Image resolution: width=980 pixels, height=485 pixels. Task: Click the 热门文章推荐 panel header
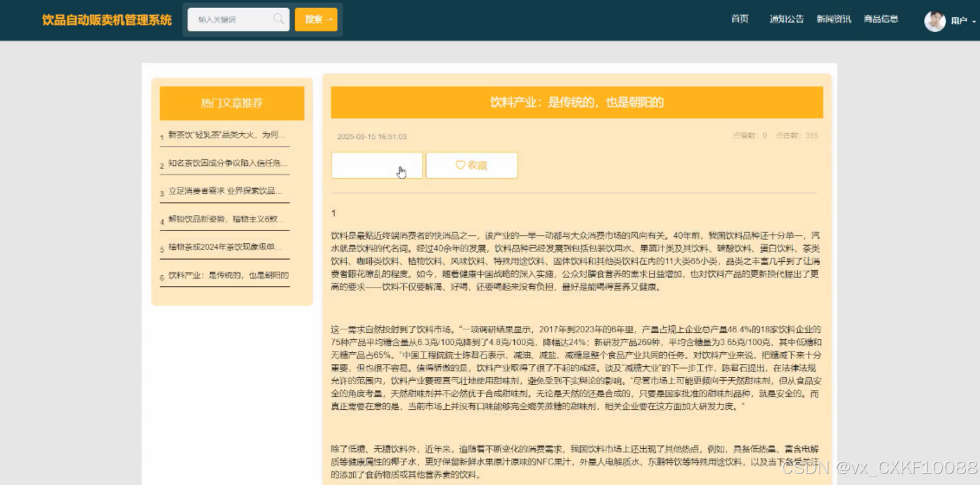pos(232,103)
